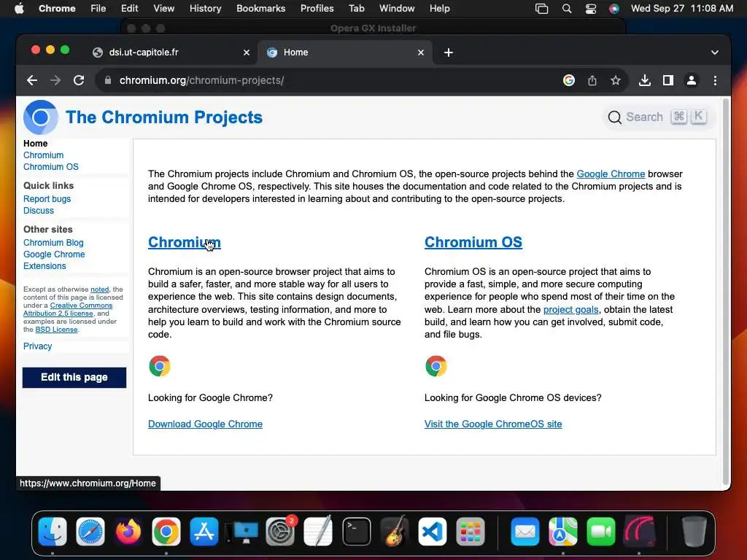Open the Chromium heading link
Viewport: 747px width, 560px height.
(185, 242)
